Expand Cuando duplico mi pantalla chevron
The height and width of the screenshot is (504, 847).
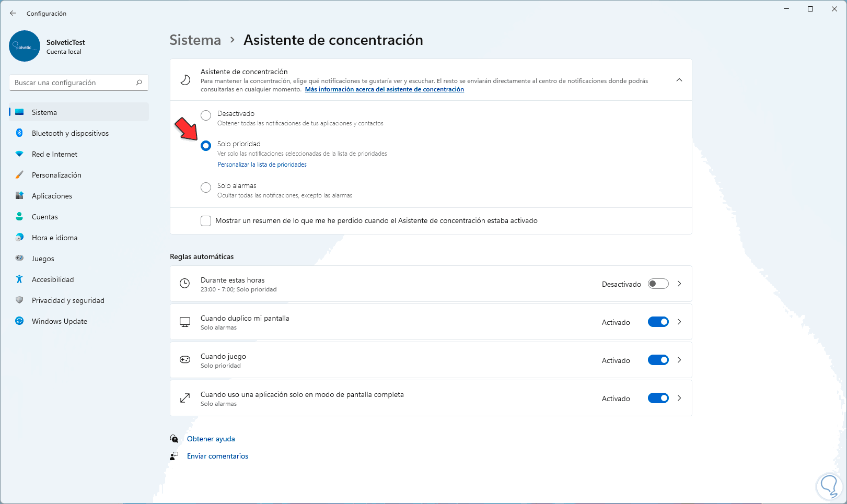pyautogui.click(x=679, y=322)
